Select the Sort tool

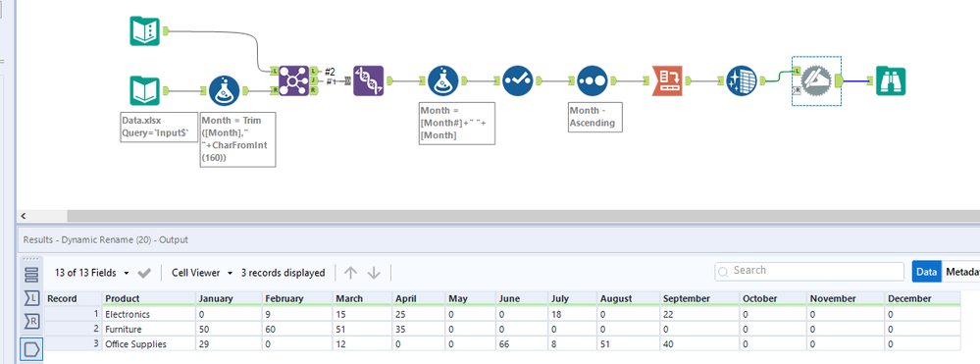click(x=592, y=80)
